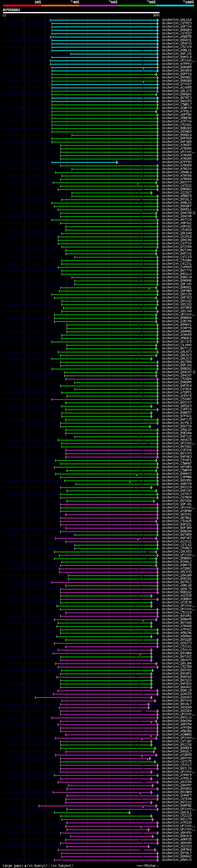Click label UniRef100_A7PQ39
The height and width of the screenshot is (868, 197).
[177, 822]
